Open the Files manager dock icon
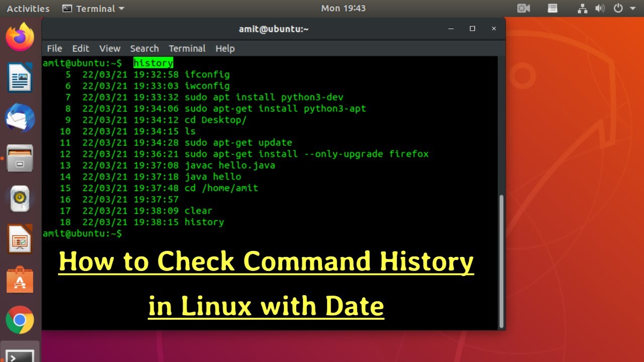 click(x=20, y=158)
